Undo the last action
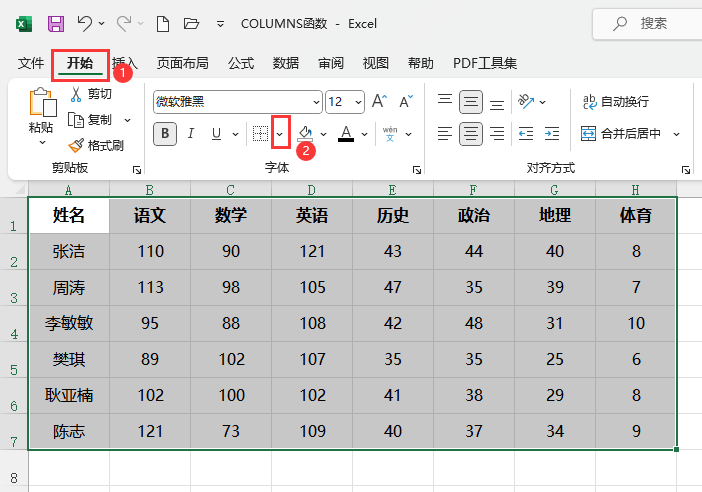Image resolution: width=702 pixels, height=492 pixels. point(84,23)
